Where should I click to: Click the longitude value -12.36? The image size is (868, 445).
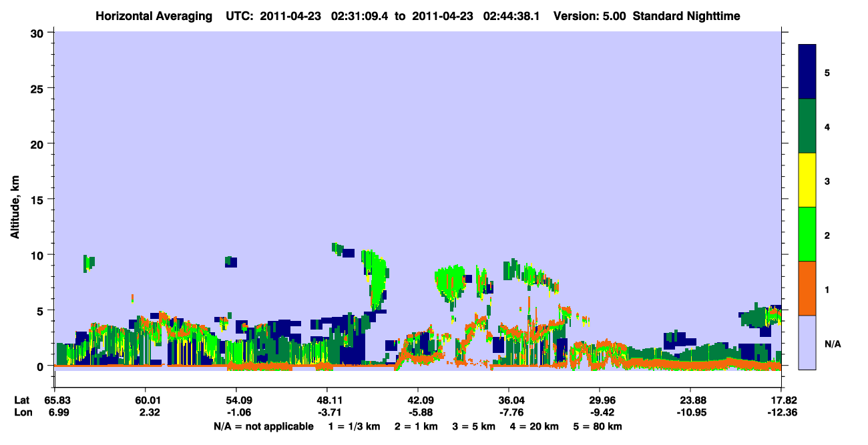pyautogui.click(x=781, y=412)
